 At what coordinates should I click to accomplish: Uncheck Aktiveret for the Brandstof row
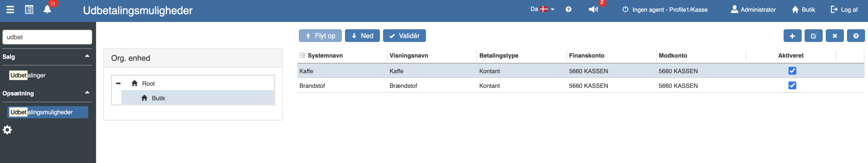[792, 85]
